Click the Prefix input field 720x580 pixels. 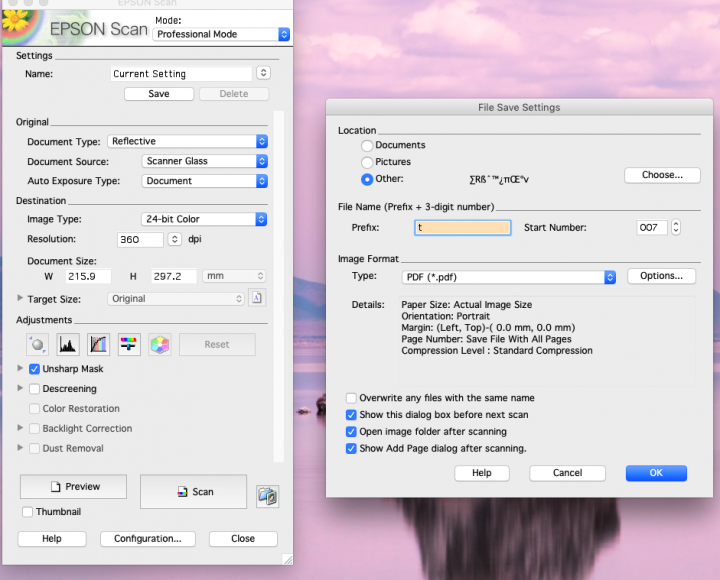(x=463, y=228)
